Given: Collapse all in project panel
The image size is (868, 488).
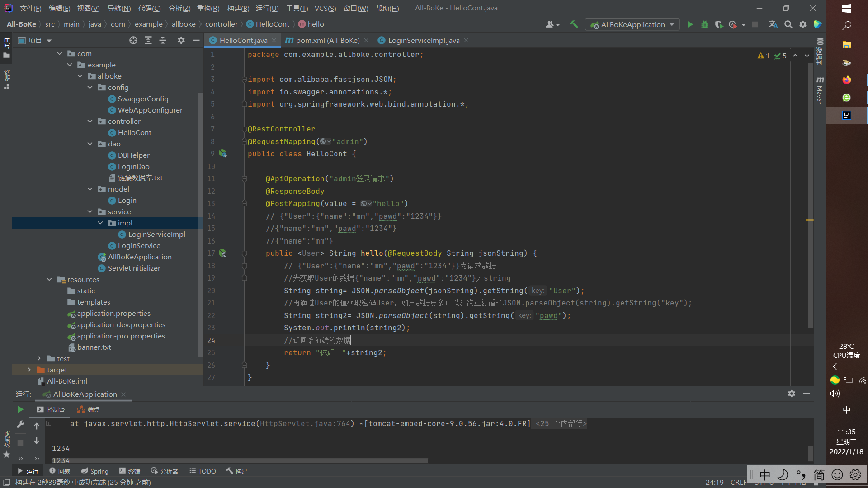Looking at the screenshot, I should [x=163, y=40].
